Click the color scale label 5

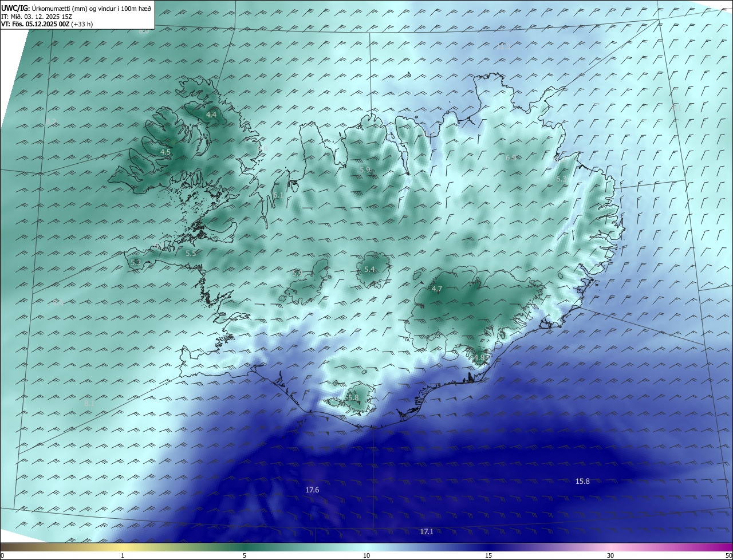(245, 555)
